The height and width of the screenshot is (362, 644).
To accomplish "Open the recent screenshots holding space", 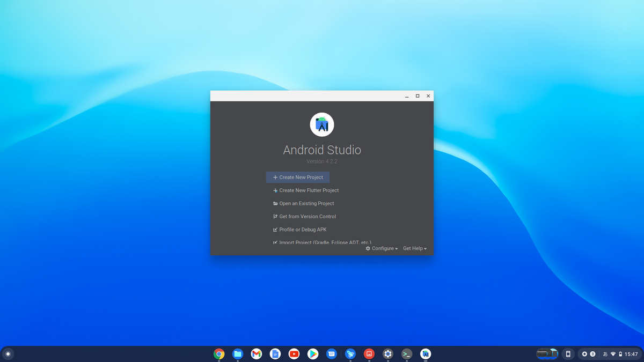I will (547, 354).
